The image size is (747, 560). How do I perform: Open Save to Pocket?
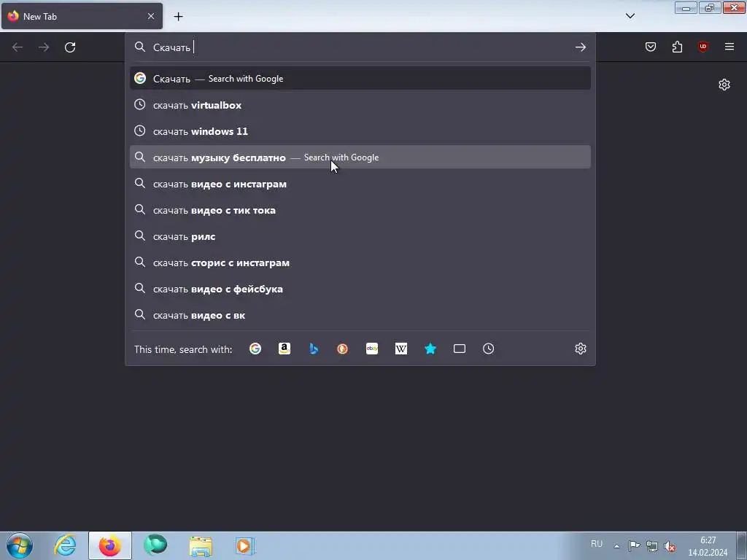(651, 47)
